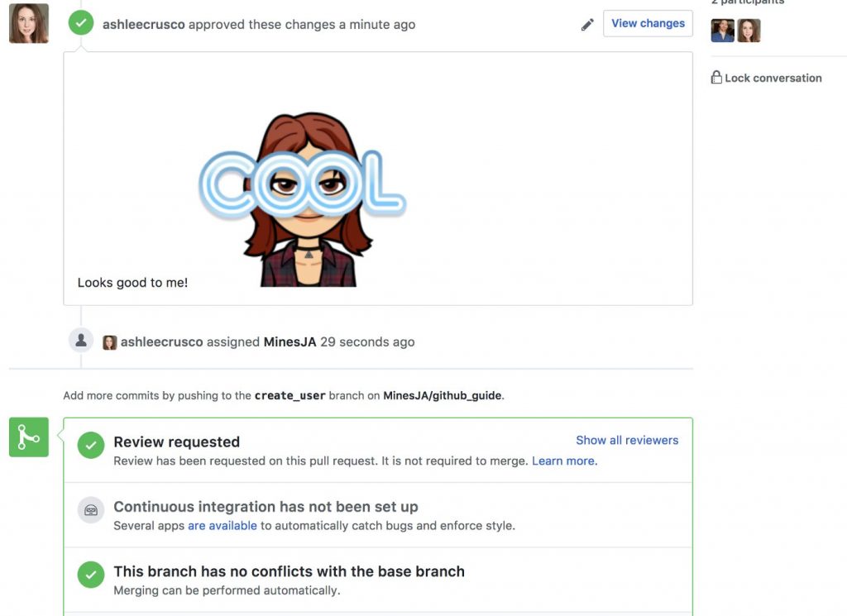Click the male participant's avatar
847x616 pixels.
[723, 31]
